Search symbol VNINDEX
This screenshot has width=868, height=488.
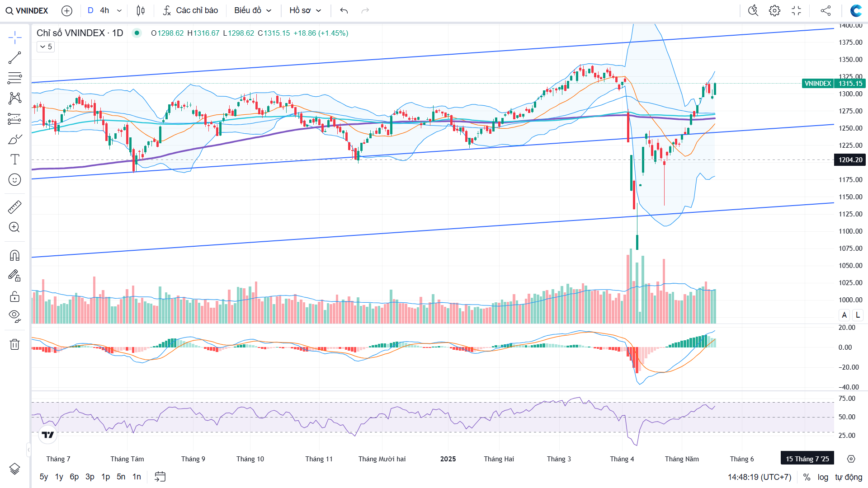pyautogui.click(x=27, y=10)
